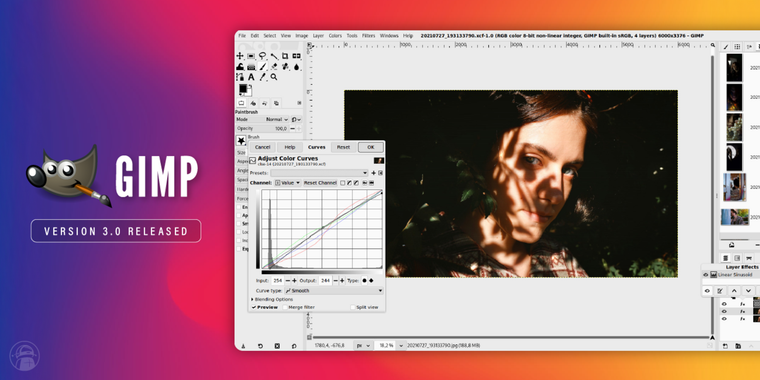Save the current curves as preset (plus icon)
Viewport: 760px width, 380px height.
pyautogui.click(x=373, y=173)
